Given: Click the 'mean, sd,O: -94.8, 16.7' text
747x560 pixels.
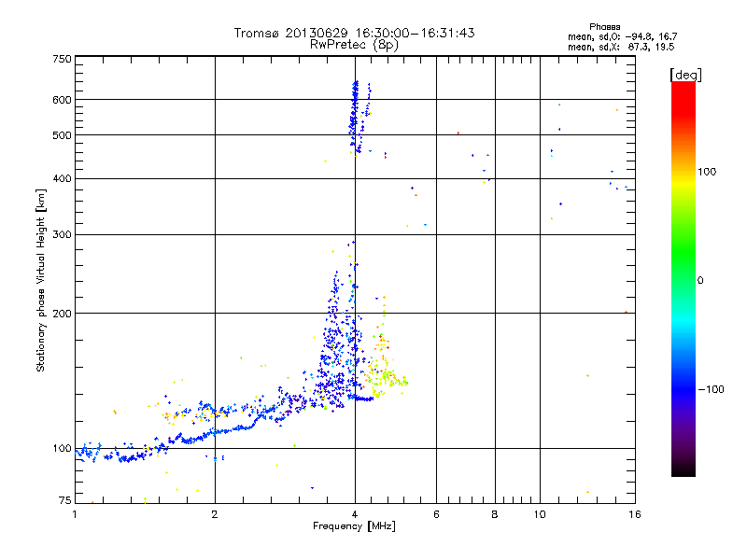Looking at the screenshot, I should 623,36.
